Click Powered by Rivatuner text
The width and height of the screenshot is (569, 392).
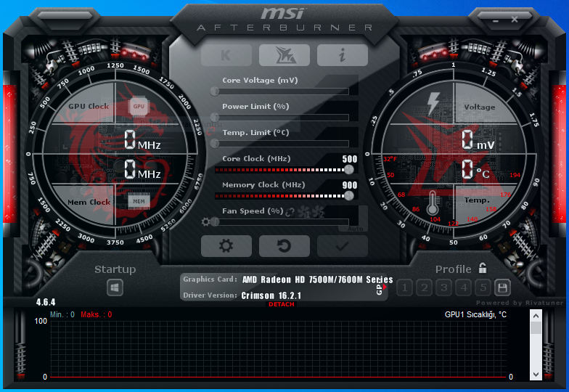(x=520, y=303)
